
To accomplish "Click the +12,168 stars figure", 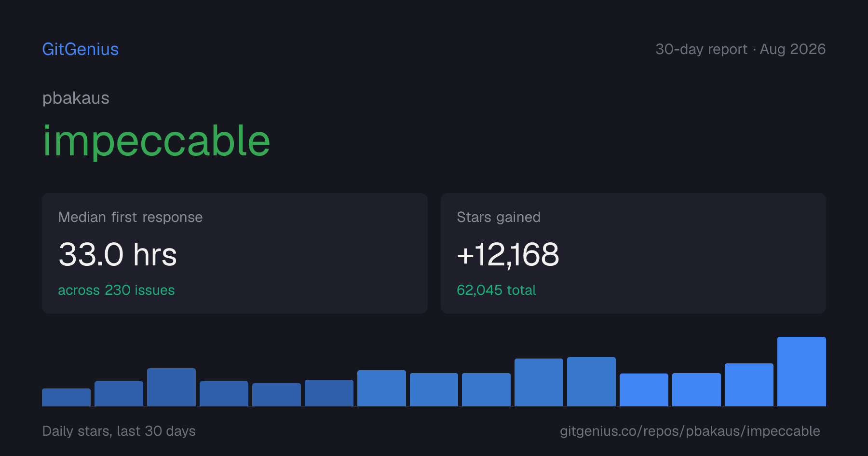I will click(x=508, y=255).
